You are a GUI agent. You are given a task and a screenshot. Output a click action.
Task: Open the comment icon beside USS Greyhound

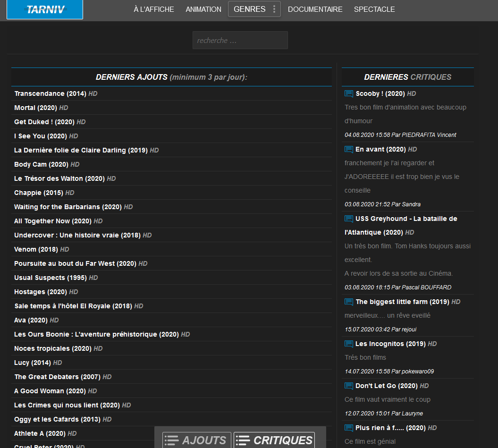tap(349, 219)
